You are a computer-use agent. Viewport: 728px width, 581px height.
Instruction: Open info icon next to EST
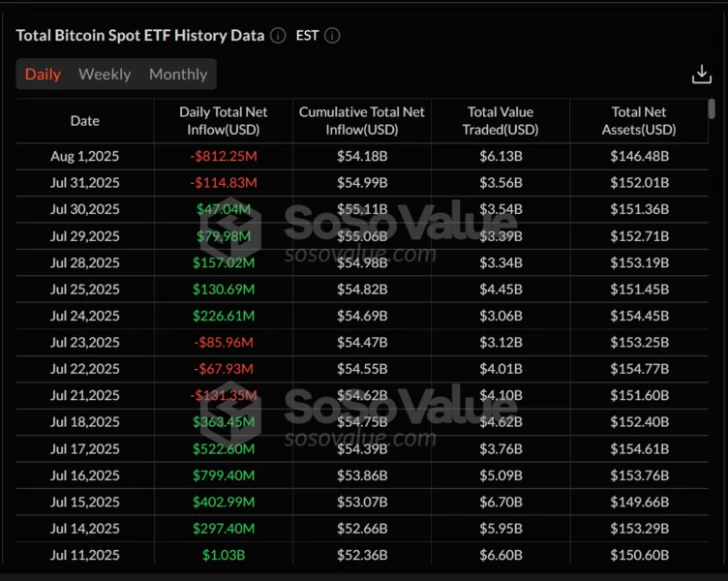332,35
